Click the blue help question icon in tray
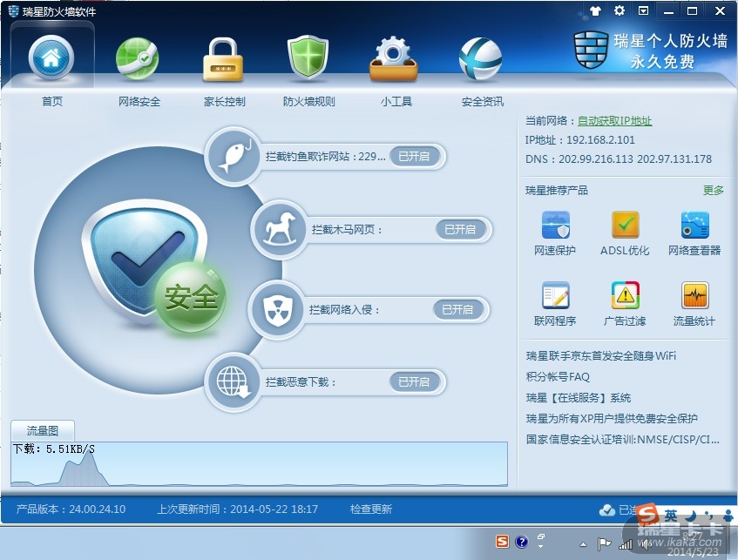This screenshot has width=738, height=560. click(x=522, y=542)
